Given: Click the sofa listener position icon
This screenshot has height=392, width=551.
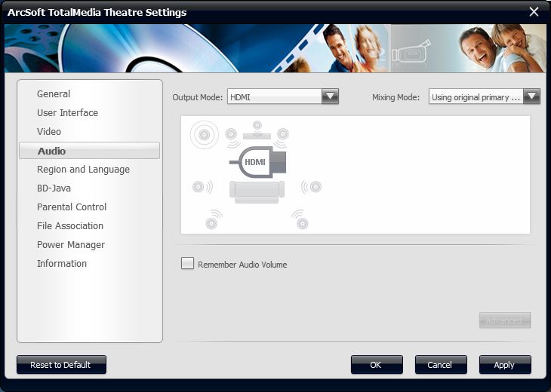Looking at the screenshot, I should tap(257, 192).
